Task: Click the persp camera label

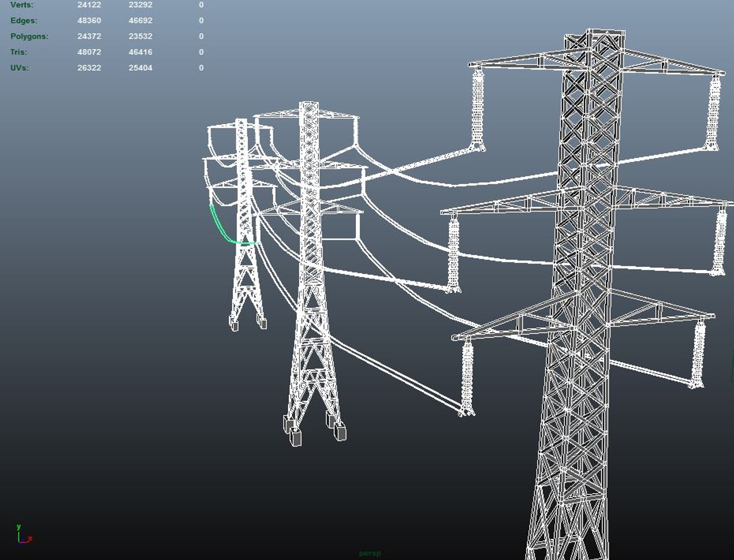Action: coord(370,553)
